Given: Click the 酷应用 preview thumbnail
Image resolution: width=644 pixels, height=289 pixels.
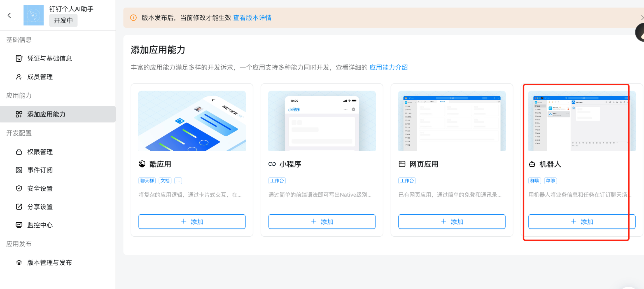Looking at the screenshot, I should 192,121.
